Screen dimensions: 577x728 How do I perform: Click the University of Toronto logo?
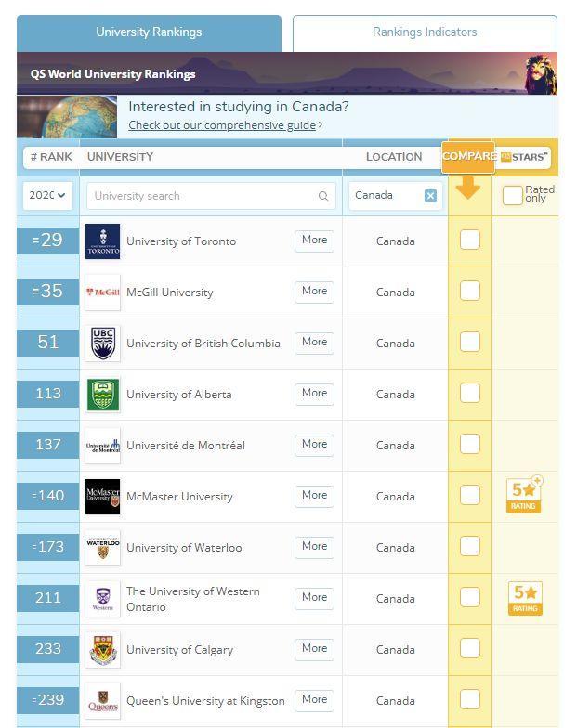click(x=102, y=241)
